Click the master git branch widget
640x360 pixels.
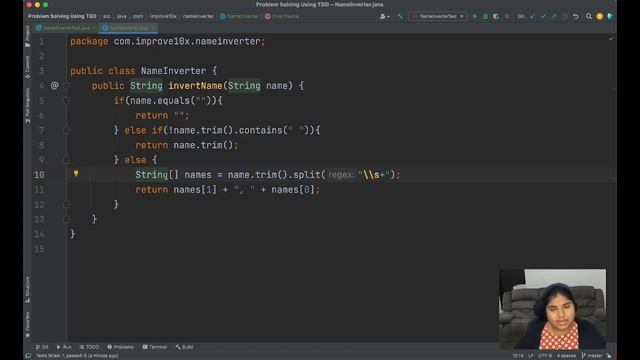point(592,356)
